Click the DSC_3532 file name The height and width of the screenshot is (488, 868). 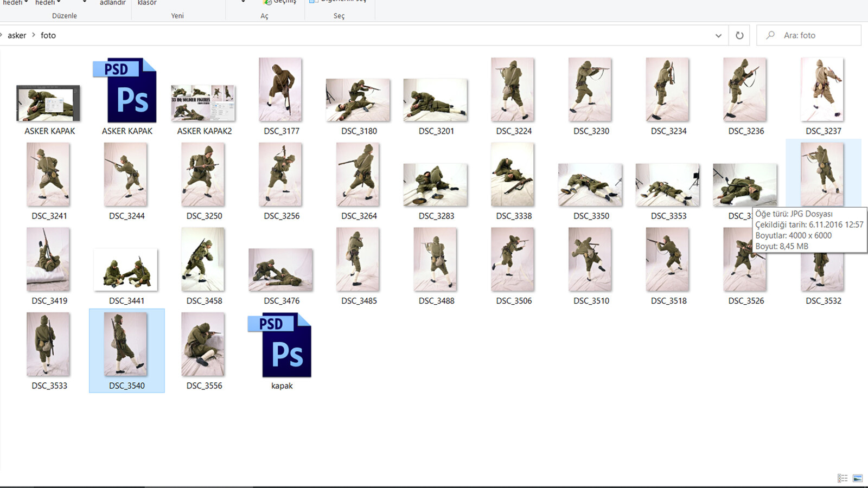click(824, 301)
